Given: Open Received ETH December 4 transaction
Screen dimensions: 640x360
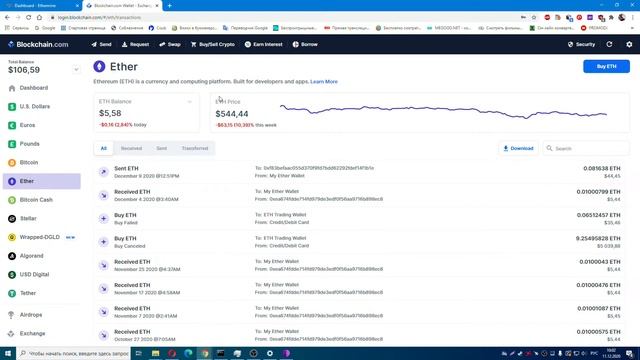Looking at the screenshot, I should [x=361, y=195].
